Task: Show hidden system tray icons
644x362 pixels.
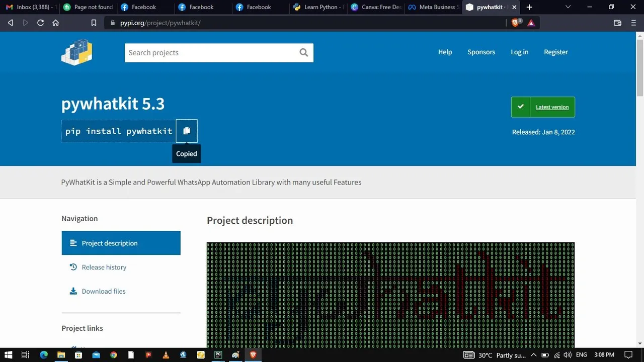Action: point(533,355)
